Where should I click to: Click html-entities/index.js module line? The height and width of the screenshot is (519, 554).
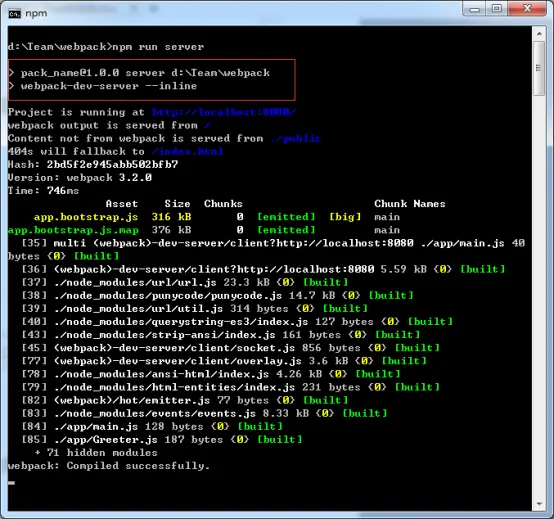click(x=231, y=387)
